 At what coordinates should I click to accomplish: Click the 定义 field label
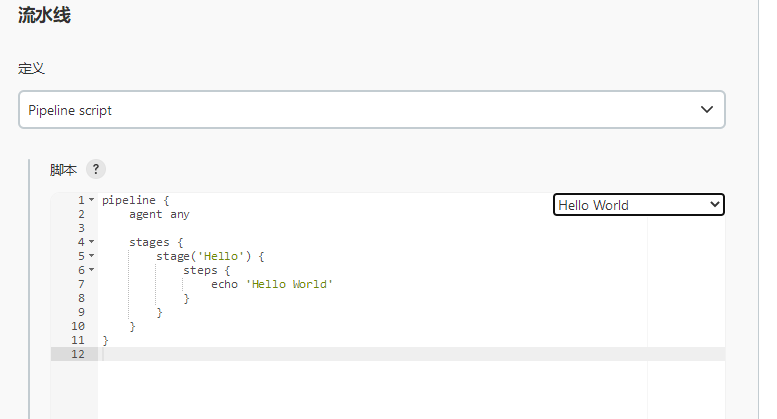(x=31, y=69)
